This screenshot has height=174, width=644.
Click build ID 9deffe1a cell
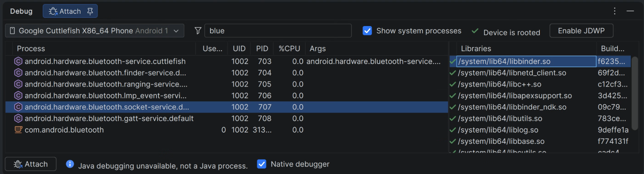(x=613, y=130)
